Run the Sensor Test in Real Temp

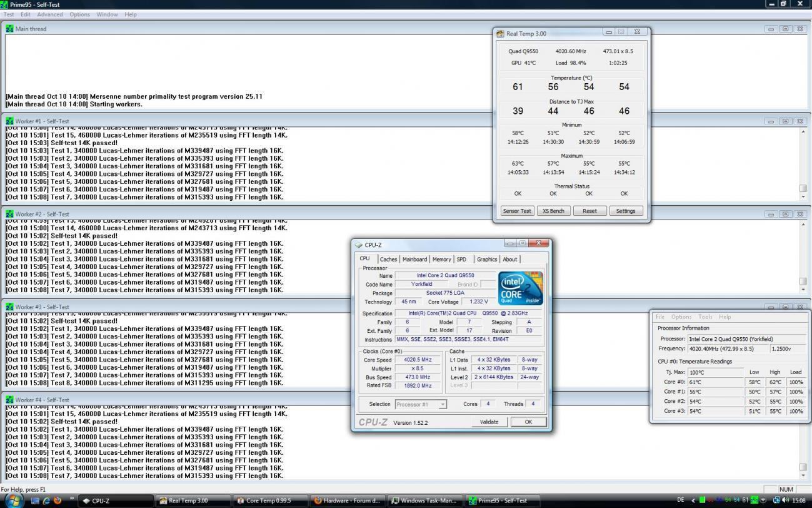pyautogui.click(x=517, y=211)
